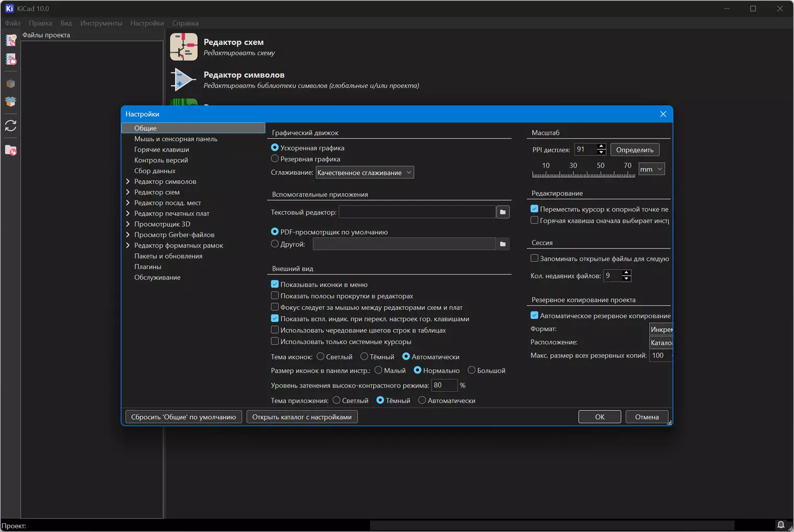
Task: Close the Настройки dialog with X
Action: pos(663,114)
